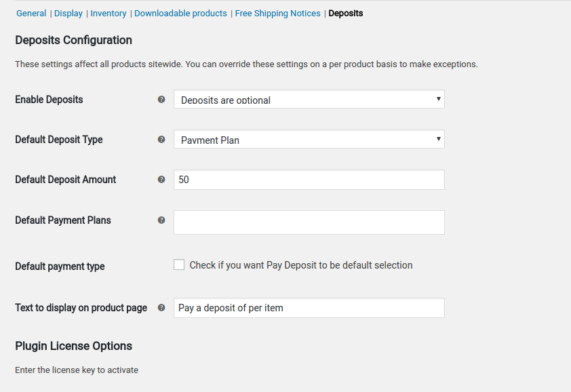The width and height of the screenshot is (571, 392).
Task: Go to Free Shipping Notices tab
Action: (x=278, y=14)
